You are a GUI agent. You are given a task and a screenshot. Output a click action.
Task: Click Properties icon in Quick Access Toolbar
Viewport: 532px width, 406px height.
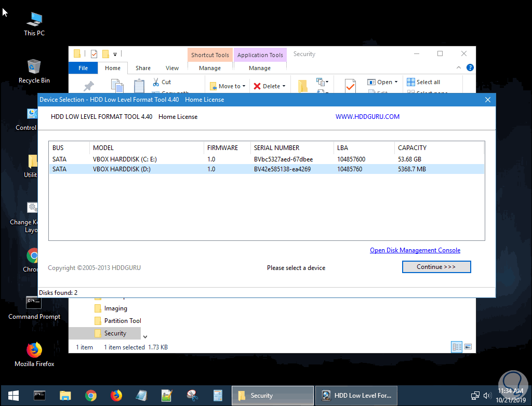click(x=94, y=54)
